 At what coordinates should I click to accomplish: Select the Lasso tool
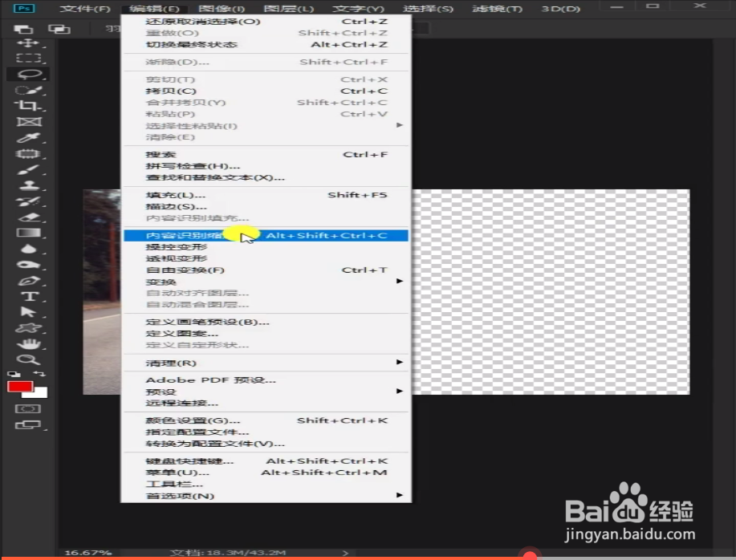[x=29, y=74]
